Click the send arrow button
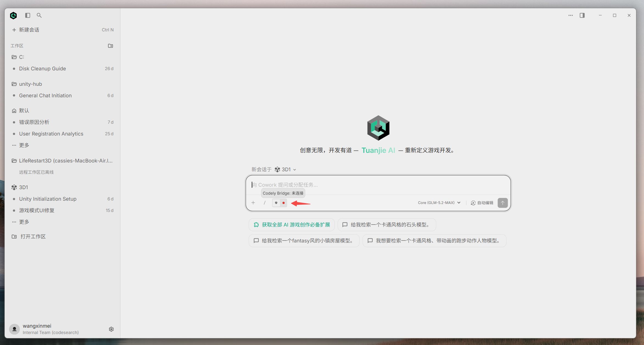Viewport: 644px width, 345px height. (x=503, y=203)
